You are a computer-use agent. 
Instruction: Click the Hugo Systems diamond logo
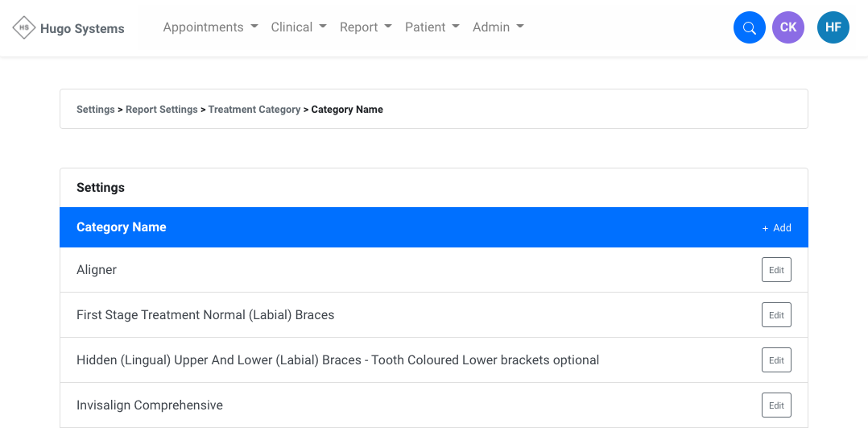[x=24, y=27]
